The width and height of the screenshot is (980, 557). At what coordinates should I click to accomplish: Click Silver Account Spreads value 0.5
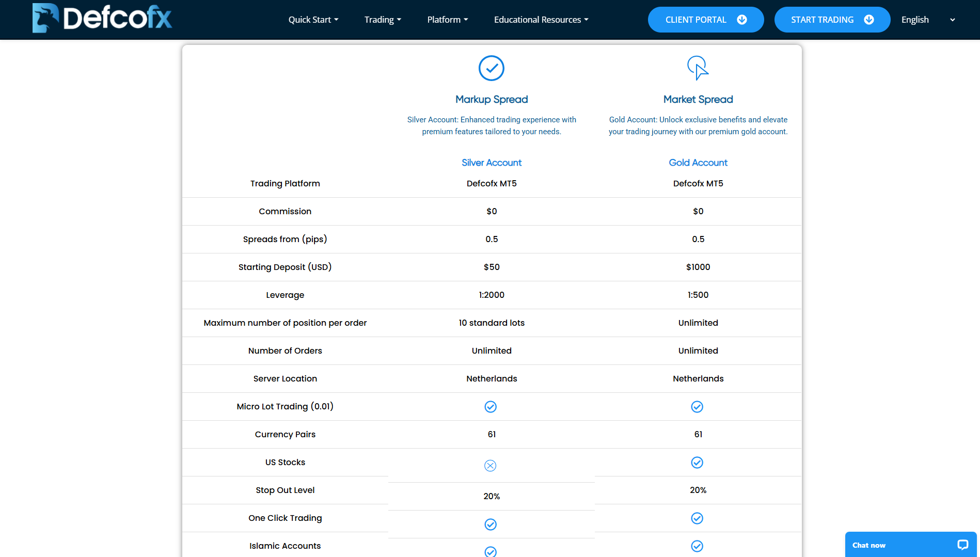pyautogui.click(x=492, y=239)
